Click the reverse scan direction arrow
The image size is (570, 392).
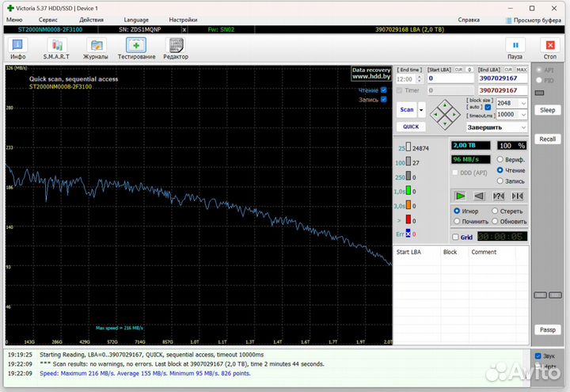point(479,196)
